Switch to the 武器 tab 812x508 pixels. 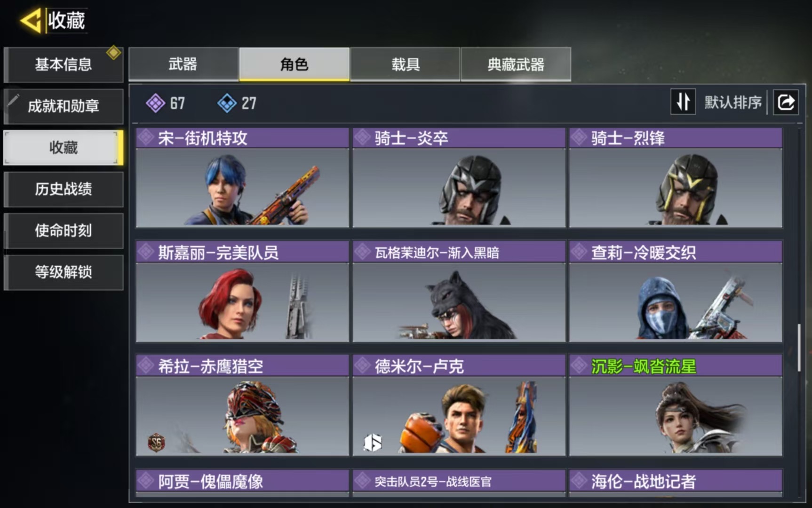pos(183,64)
